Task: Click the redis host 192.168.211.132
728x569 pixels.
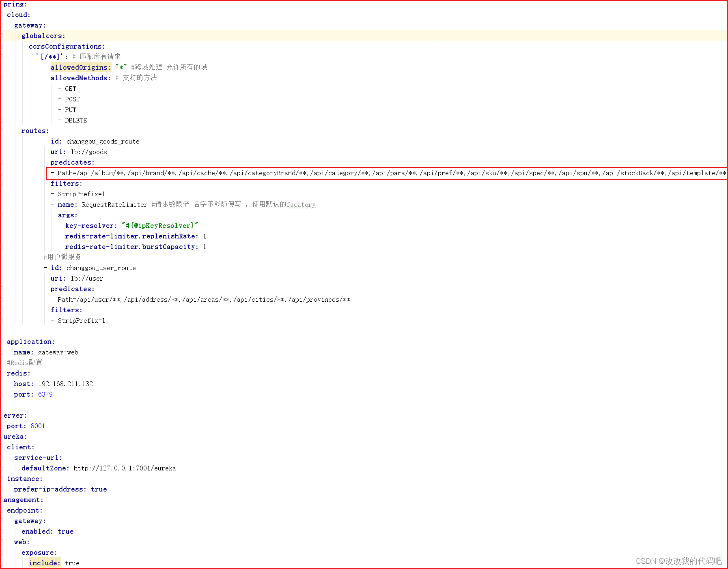Action: [x=65, y=384]
